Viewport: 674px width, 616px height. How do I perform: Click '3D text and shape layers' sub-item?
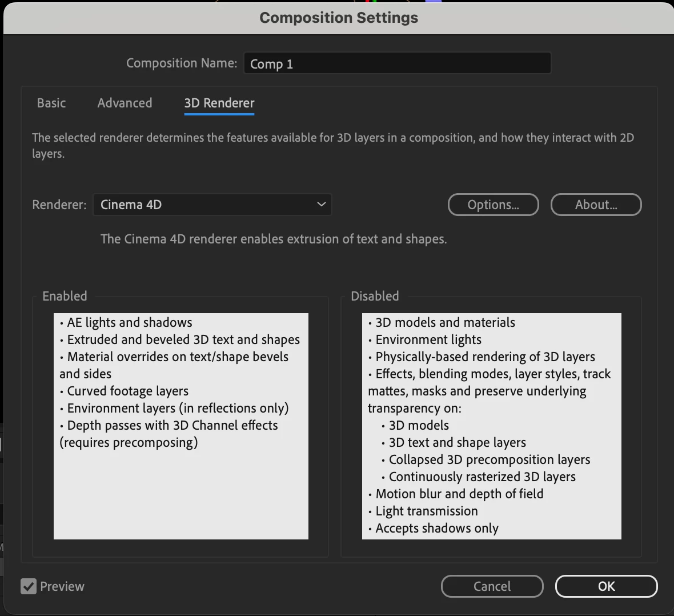(457, 443)
